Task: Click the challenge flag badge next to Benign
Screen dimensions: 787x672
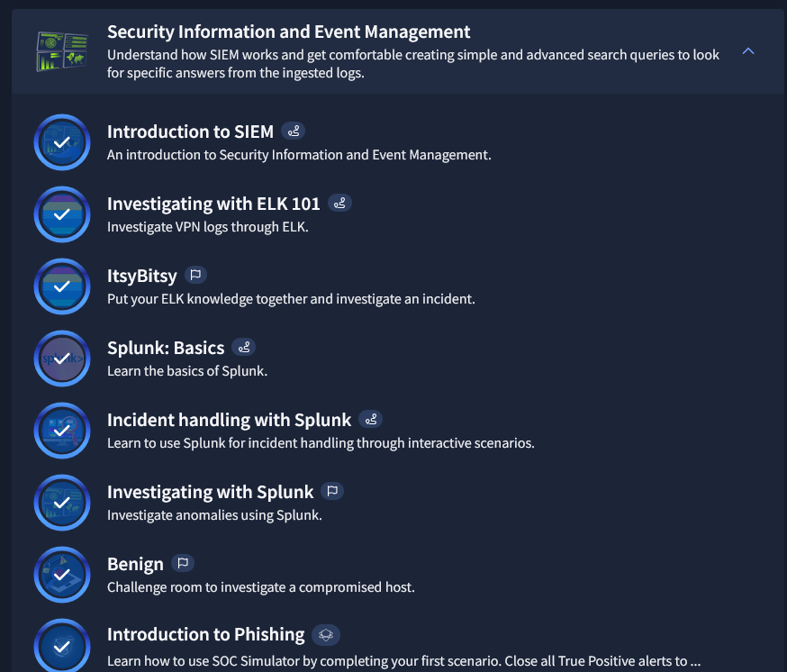Action: pyautogui.click(x=183, y=564)
